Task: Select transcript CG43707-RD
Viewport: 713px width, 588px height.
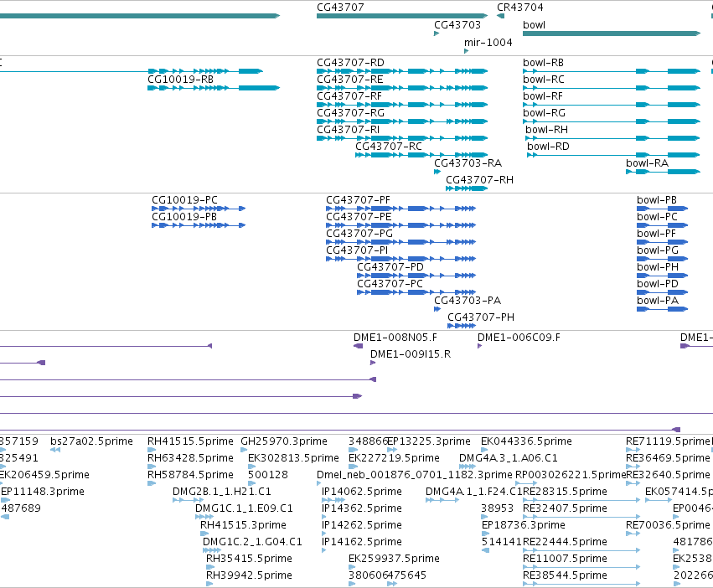Action: [402, 71]
